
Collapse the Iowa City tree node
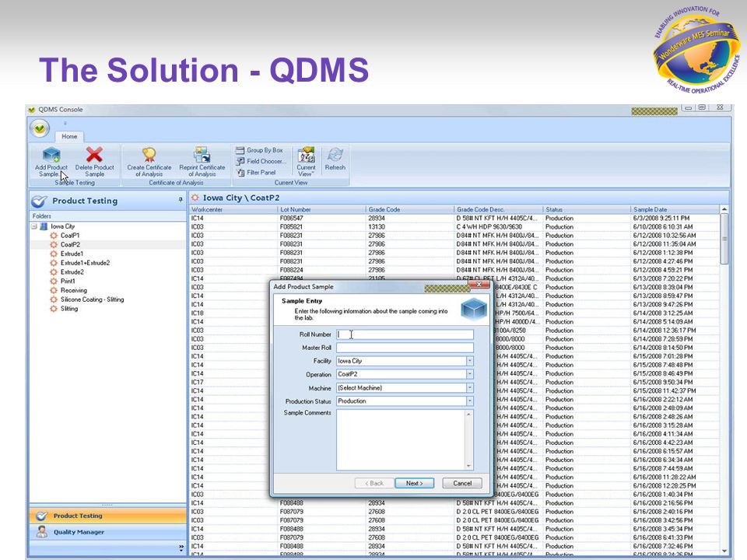tap(34, 226)
